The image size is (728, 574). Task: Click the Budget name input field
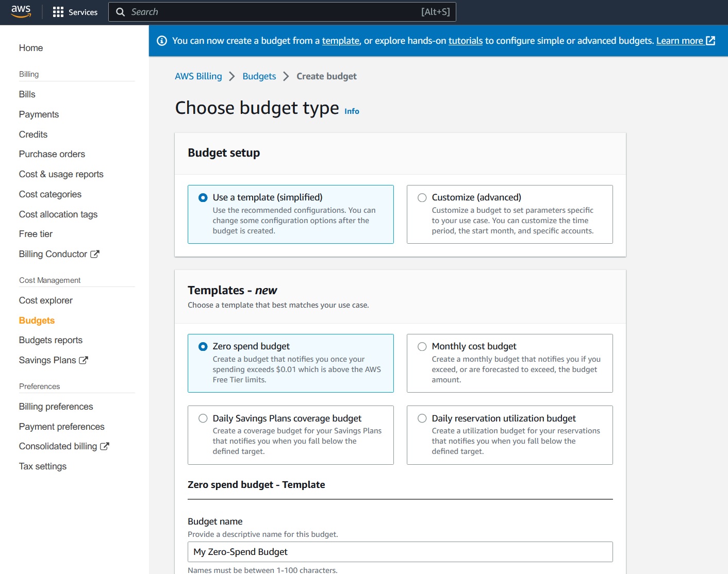(x=400, y=552)
